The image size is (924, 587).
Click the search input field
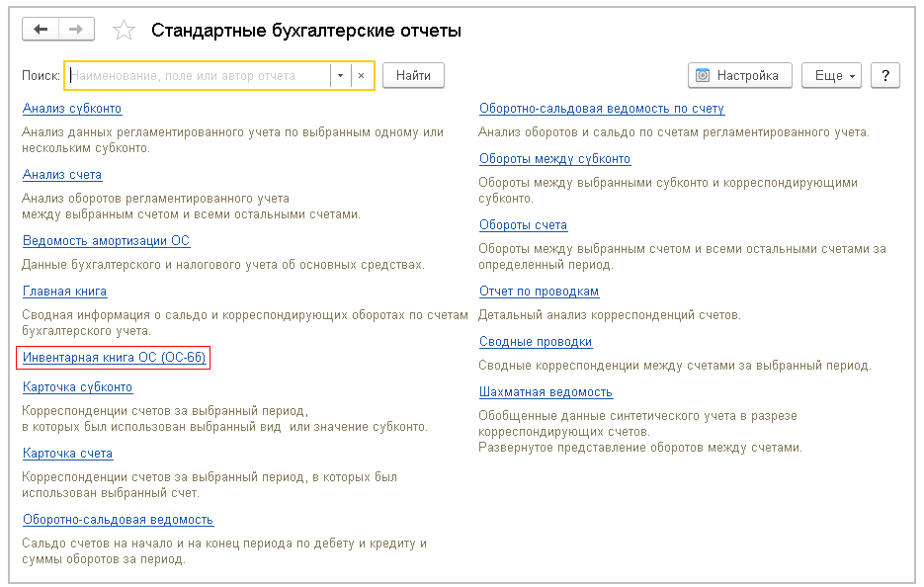pyautogui.click(x=198, y=75)
